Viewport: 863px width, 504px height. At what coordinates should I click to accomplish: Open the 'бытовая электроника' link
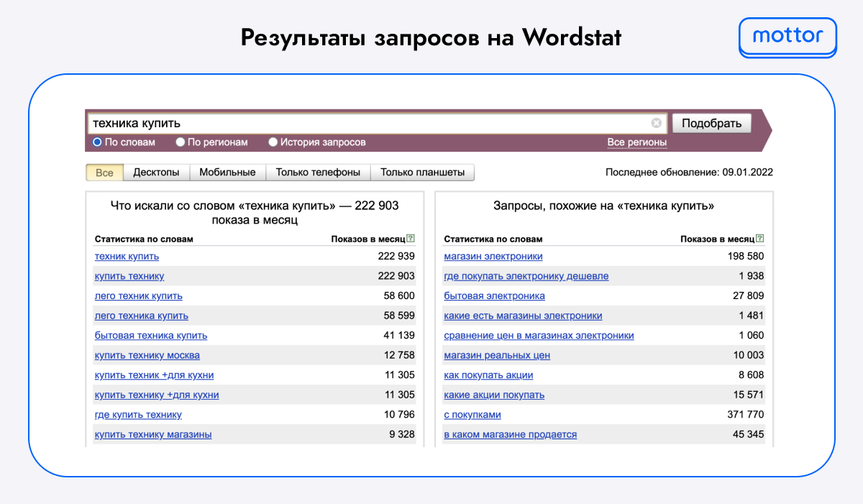coord(495,296)
